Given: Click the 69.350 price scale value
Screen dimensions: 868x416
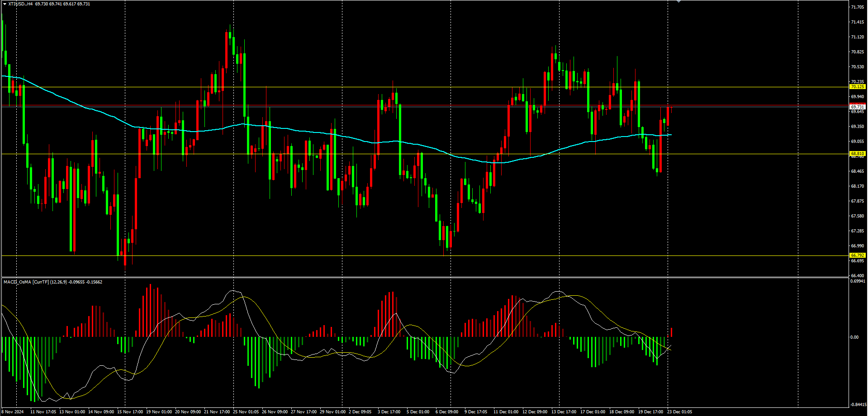Looking at the screenshot, I should pos(858,127).
